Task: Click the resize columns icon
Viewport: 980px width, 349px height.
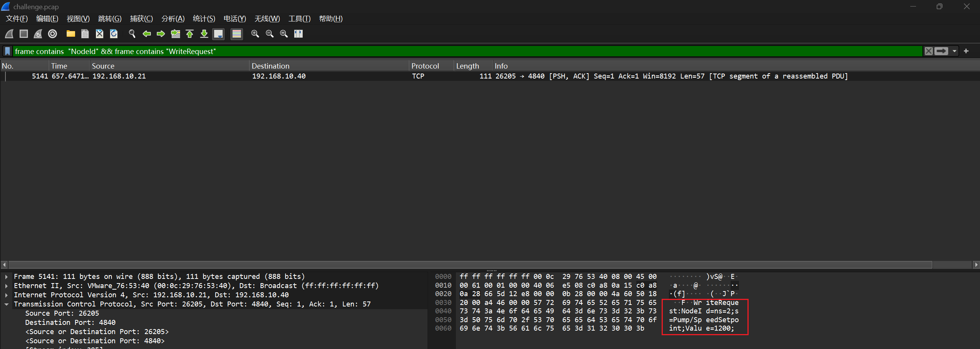Action: pyautogui.click(x=298, y=34)
